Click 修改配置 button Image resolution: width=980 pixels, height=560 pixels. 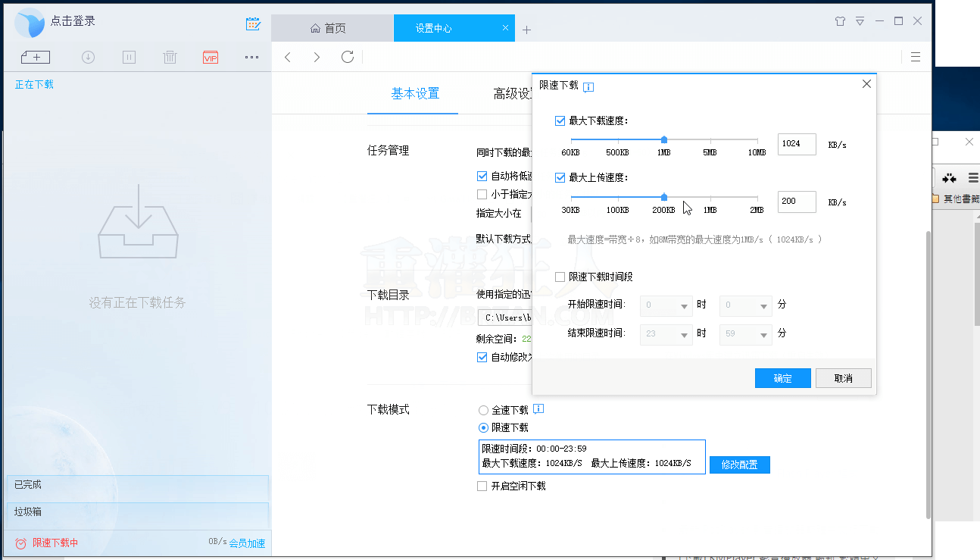740,465
